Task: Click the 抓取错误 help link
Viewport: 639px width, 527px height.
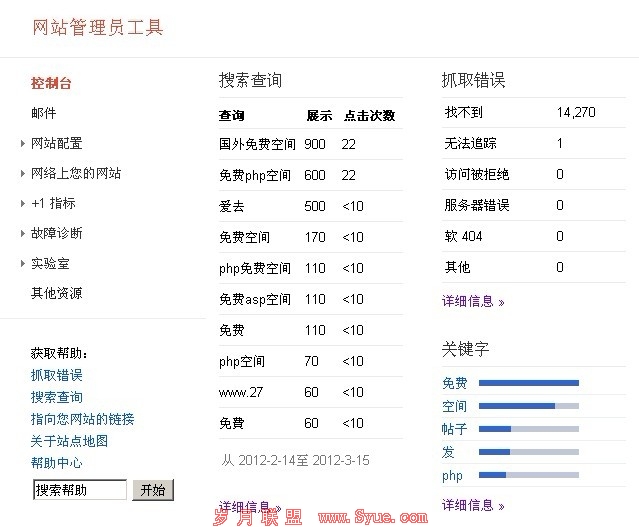Action: [56, 375]
